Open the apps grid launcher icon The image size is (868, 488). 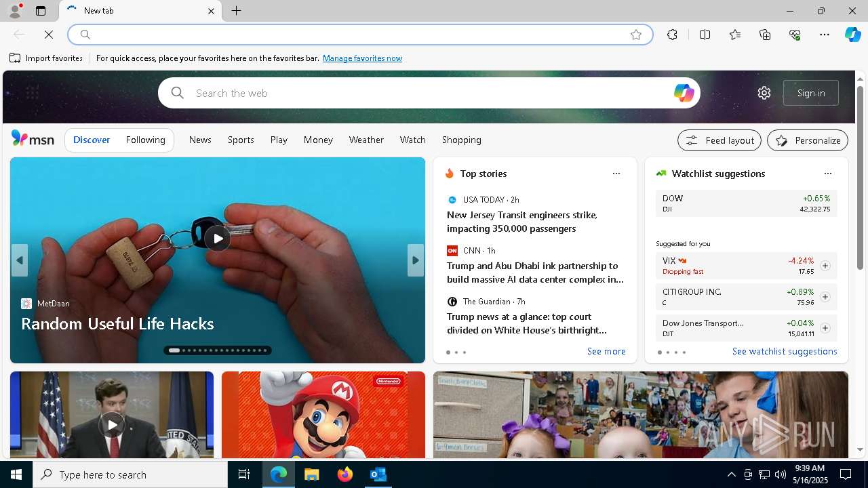(32, 93)
